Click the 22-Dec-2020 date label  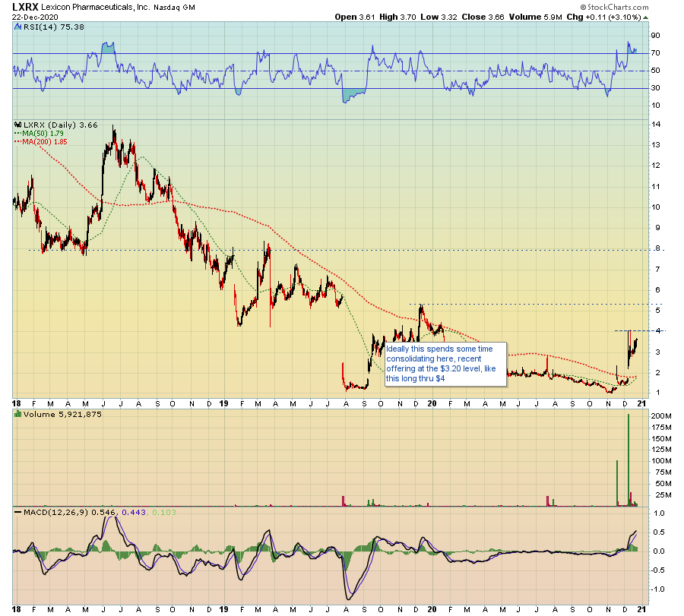(34, 17)
